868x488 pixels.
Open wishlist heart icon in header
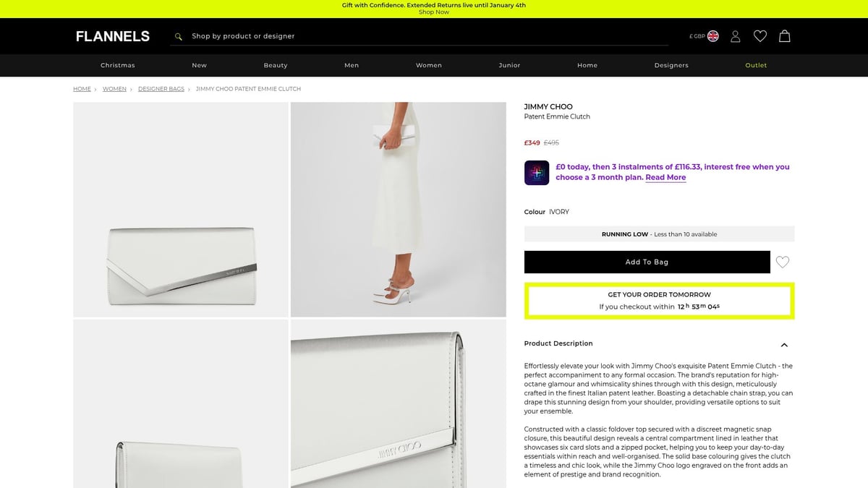(x=759, y=36)
